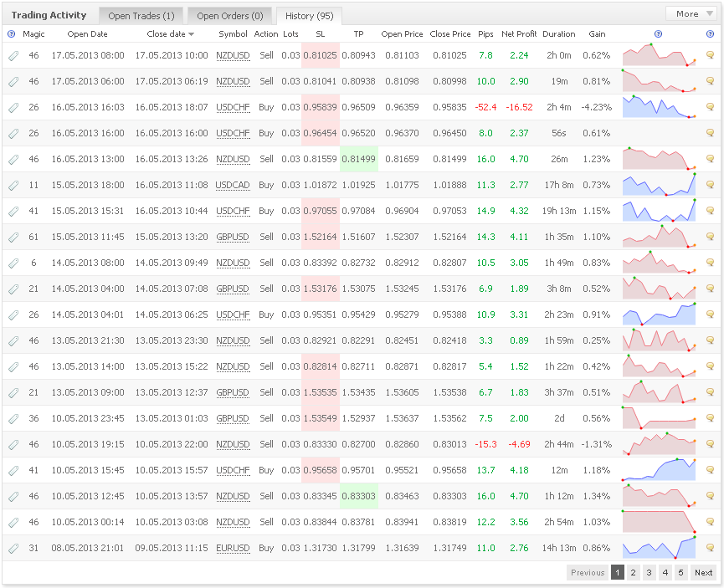Open comment bubble for 10.05.2013 19:15 trade
Screen dimensions: 724x588
coord(710,443)
